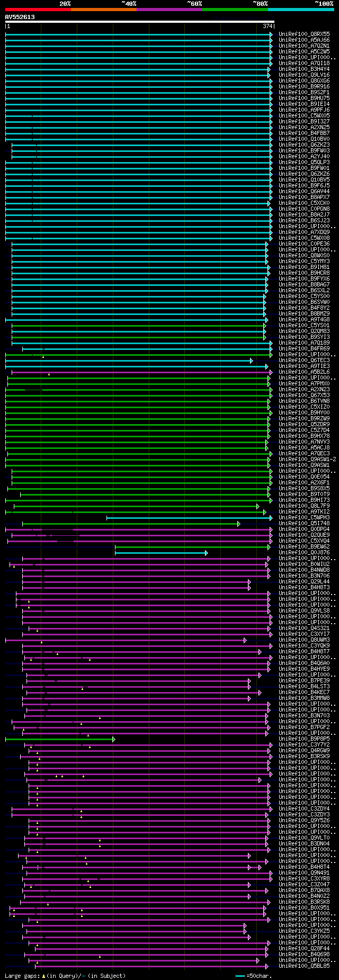Click the query end position 374

point(267,26)
